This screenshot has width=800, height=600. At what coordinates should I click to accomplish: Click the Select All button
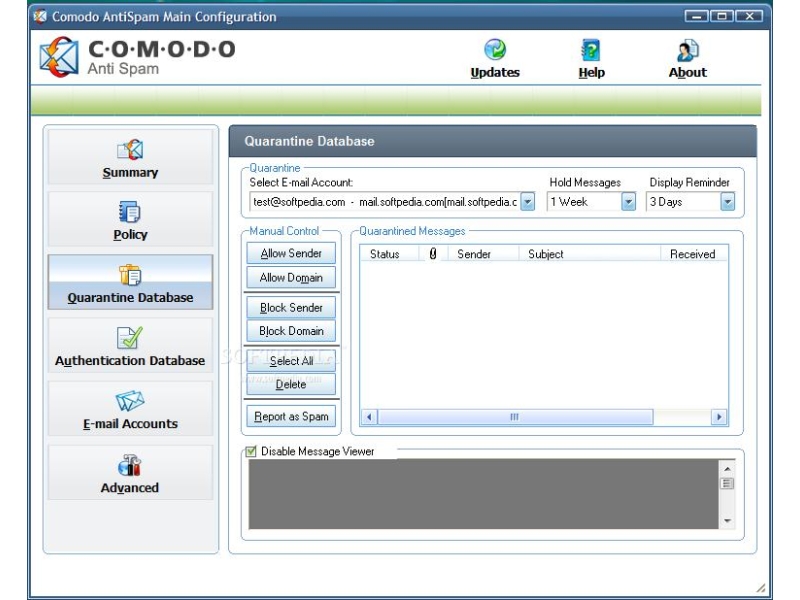291,361
